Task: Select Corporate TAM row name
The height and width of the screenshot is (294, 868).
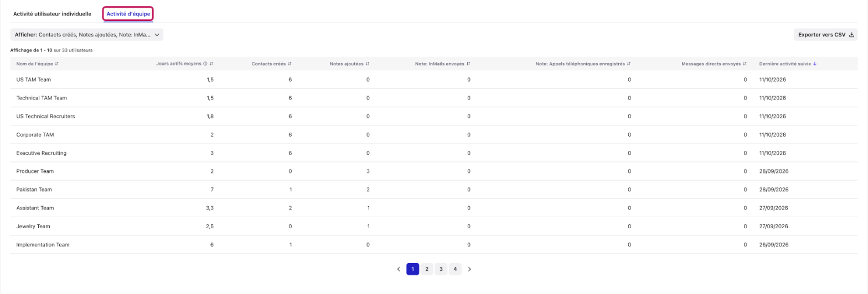Action: coord(35,134)
